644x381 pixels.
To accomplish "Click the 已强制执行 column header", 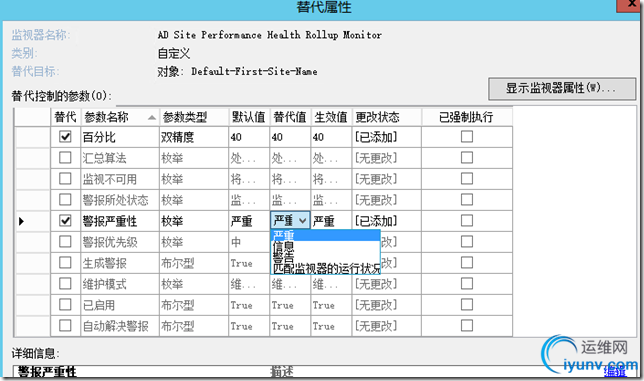I will coord(467,117).
